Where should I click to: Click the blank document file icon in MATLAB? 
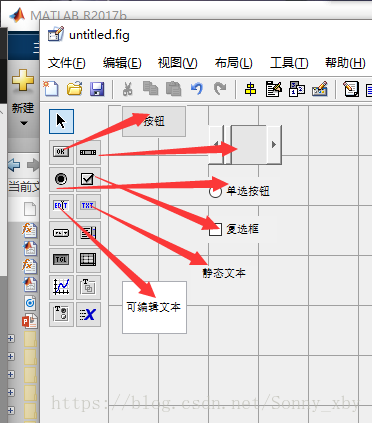(x=30, y=209)
